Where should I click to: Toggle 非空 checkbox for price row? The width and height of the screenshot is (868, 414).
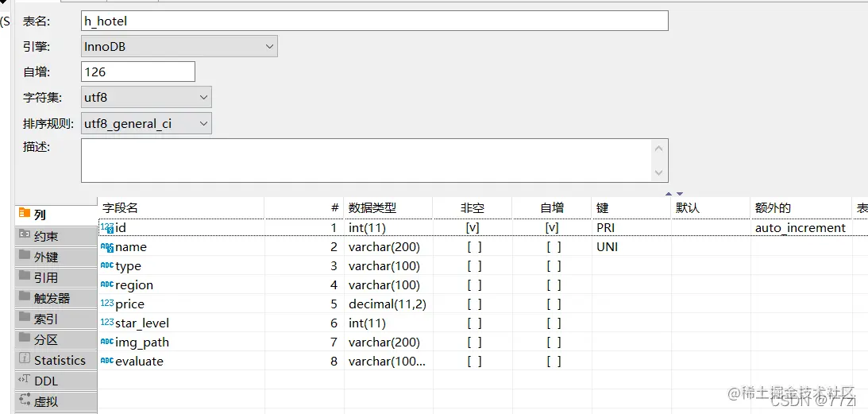[x=474, y=304]
